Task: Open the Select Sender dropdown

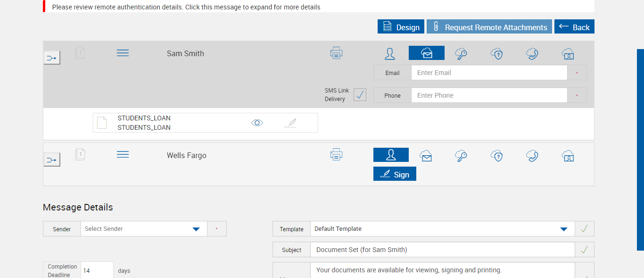Action: coord(144,229)
